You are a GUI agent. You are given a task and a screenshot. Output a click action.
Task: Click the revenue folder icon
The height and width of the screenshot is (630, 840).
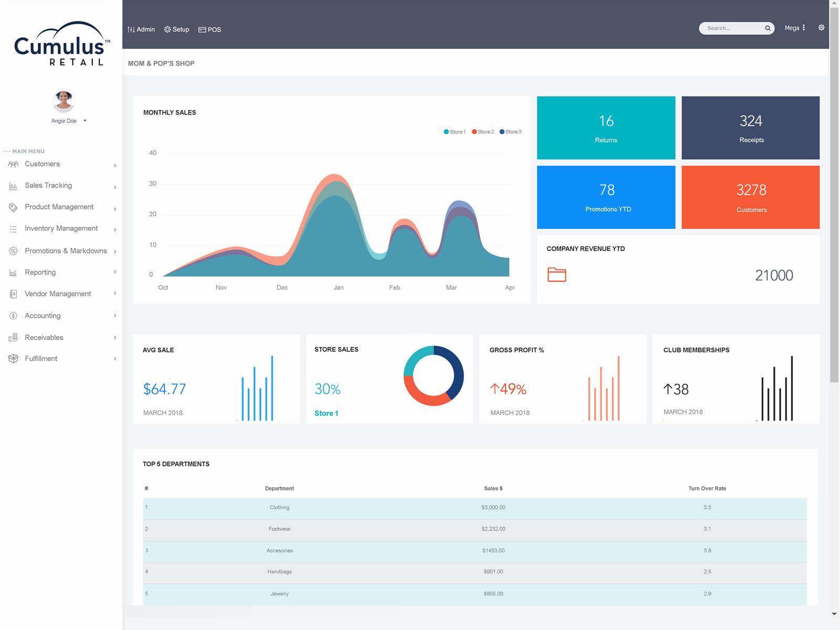tap(556, 275)
